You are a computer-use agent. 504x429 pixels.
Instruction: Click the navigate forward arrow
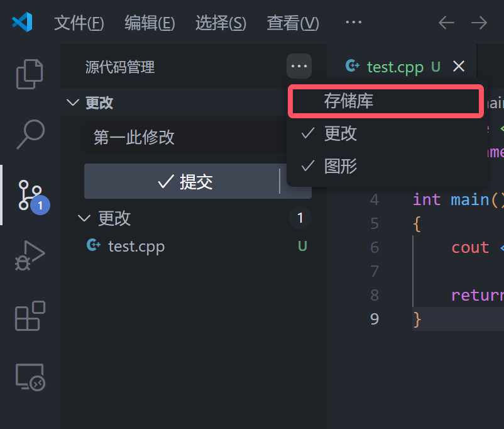(x=479, y=23)
